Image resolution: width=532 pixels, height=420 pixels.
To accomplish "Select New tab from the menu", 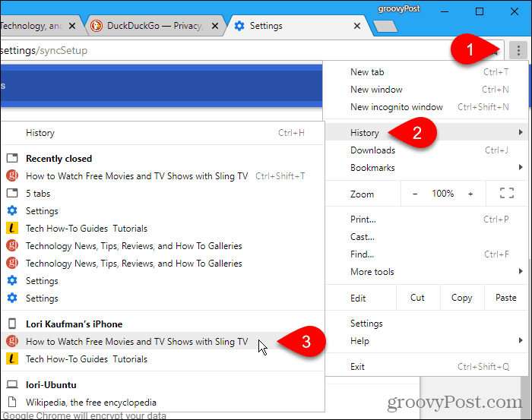I will pyautogui.click(x=426, y=72).
